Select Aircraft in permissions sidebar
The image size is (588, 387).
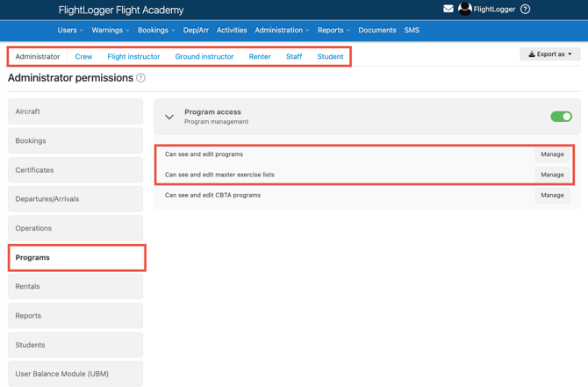click(x=75, y=111)
